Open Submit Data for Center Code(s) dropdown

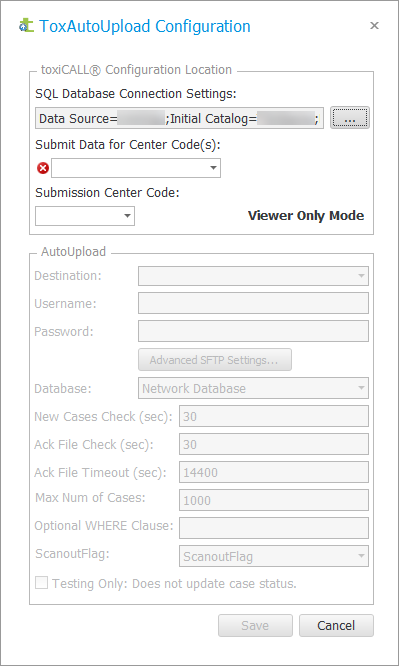coord(136,168)
